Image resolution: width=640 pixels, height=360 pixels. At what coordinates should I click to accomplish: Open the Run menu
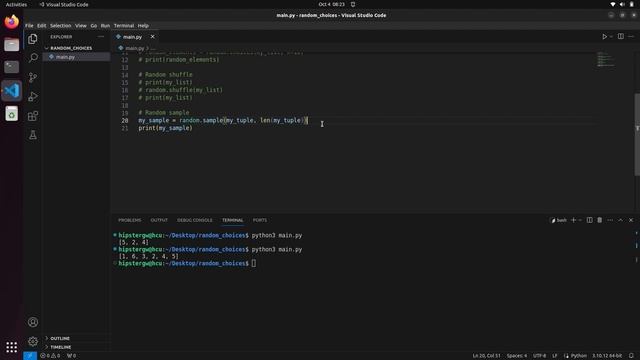click(105, 25)
